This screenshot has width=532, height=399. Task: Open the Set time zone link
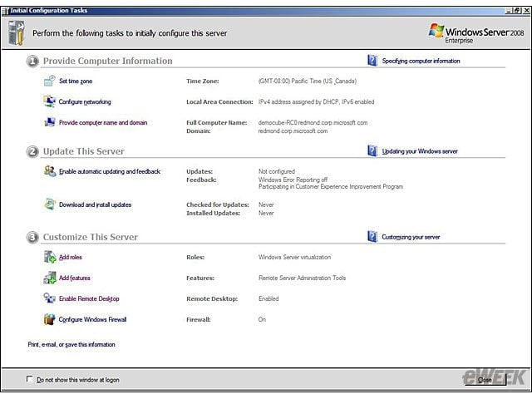tap(76, 81)
